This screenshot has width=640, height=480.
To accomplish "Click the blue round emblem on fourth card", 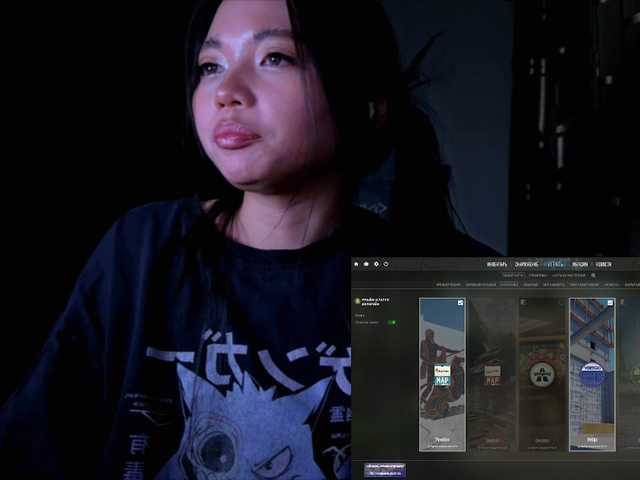I will 593,374.
